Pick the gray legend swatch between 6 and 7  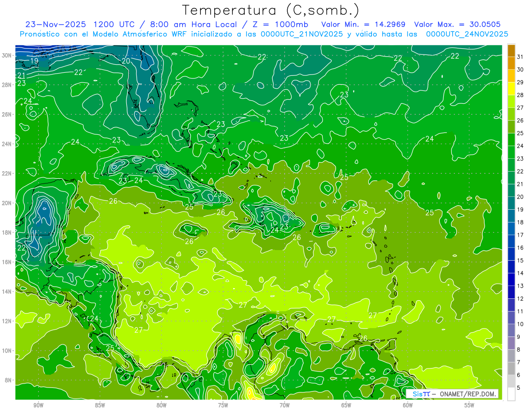pos(511,369)
